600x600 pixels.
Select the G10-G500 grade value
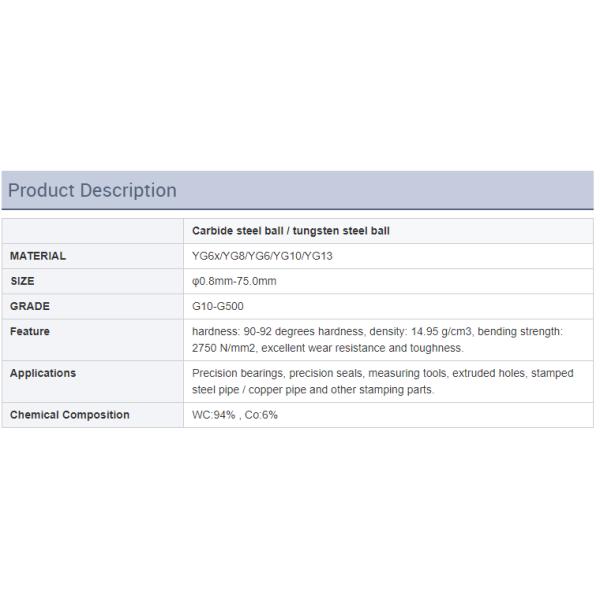click(220, 306)
